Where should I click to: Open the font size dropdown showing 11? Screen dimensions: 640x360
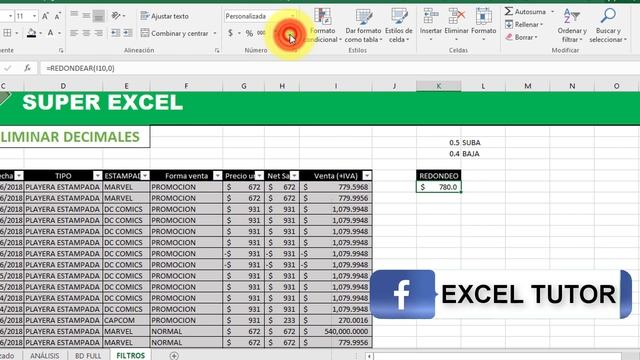(x=34, y=16)
